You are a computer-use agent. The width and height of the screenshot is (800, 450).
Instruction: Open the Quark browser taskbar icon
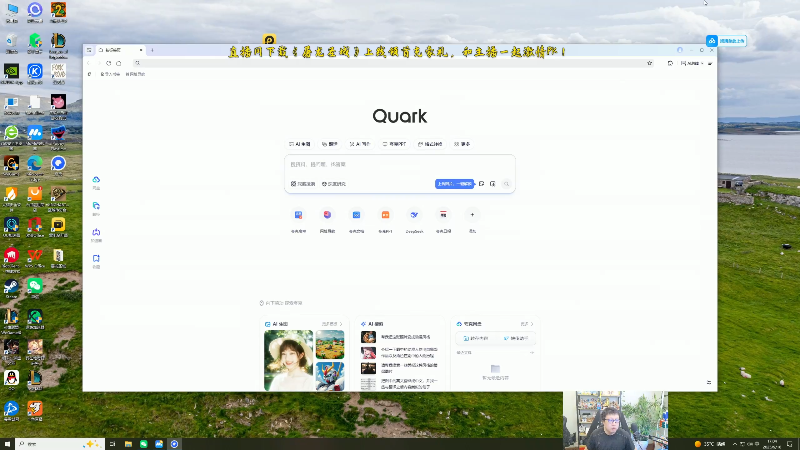[x=174, y=444]
